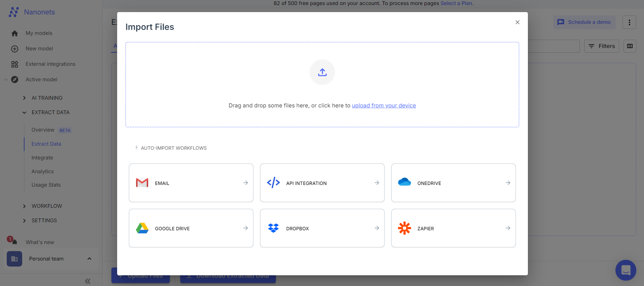Click the arrow on the Zapier card
The height and width of the screenshot is (286, 644).
508,228
